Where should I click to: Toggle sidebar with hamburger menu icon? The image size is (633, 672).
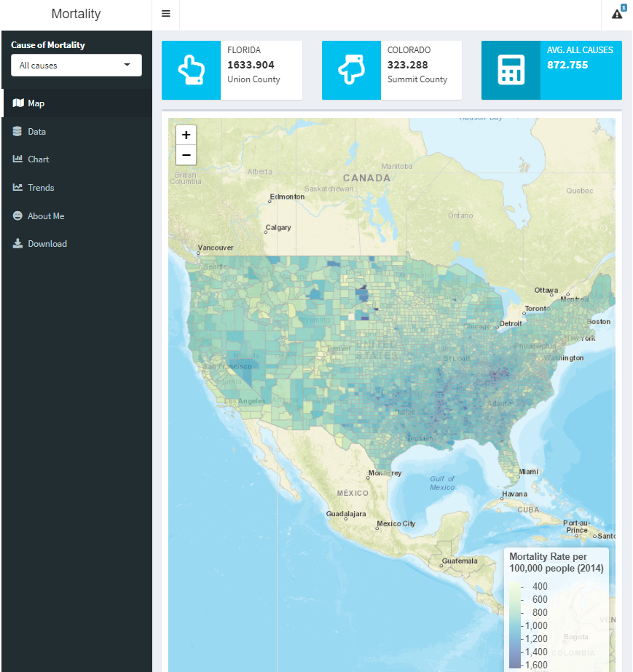tap(165, 14)
